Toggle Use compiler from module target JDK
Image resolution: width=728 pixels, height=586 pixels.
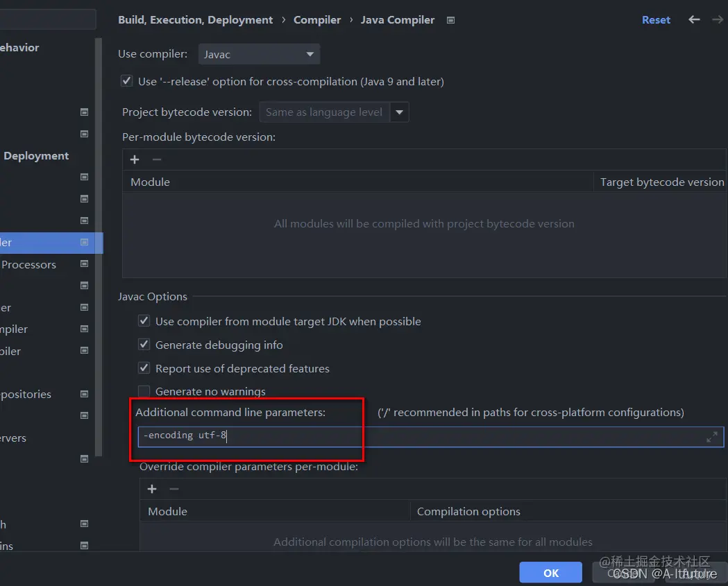[x=144, y=320]
